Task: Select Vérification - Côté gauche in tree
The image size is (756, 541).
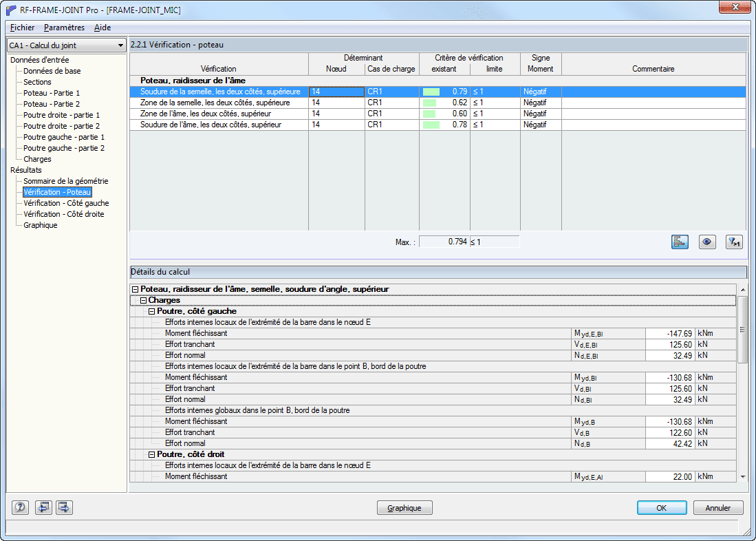Action: point(66,203)
